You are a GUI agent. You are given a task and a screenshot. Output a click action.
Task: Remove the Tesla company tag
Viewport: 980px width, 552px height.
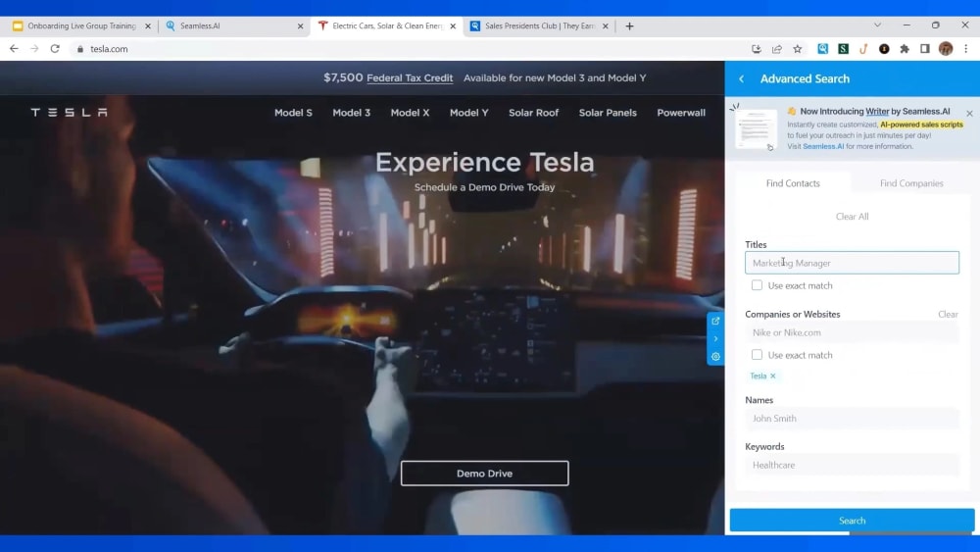click(773, 376)
